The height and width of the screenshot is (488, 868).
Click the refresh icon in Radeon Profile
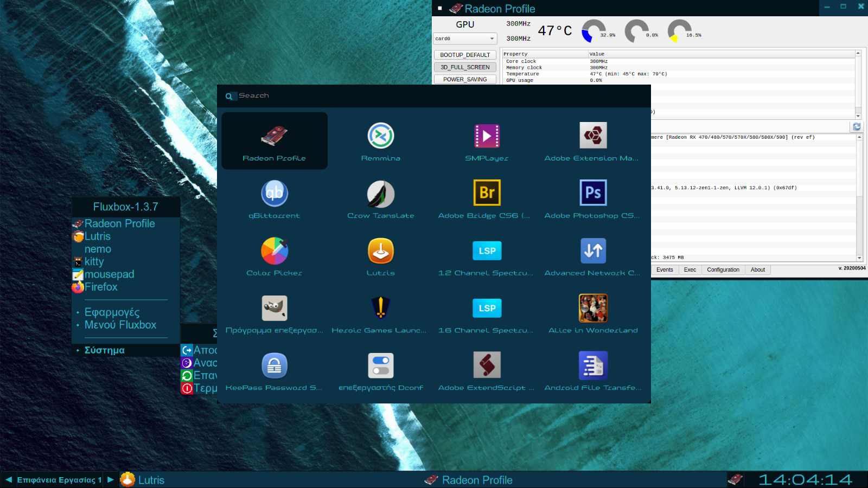857,126
